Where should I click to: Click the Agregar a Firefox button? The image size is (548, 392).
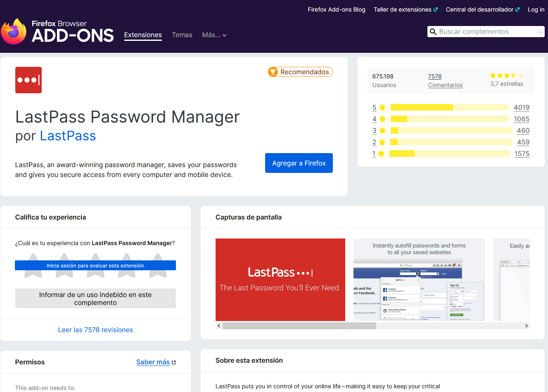click(299, 163)
